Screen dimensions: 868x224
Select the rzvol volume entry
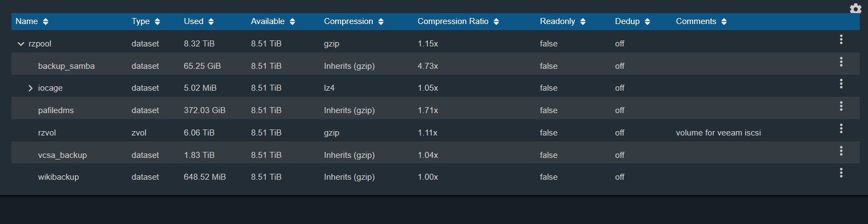click(47, 133)
